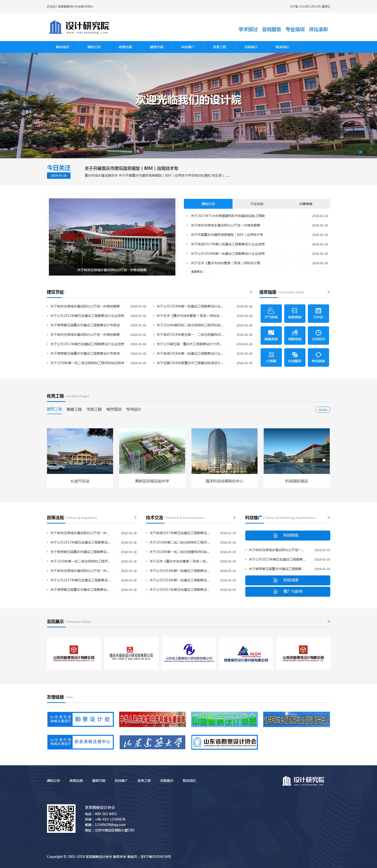Image resolution: width=377 pixels, height=868 pixels.
Task: Click the 科技快讯 accordion bar
Action: [x=288, y=536]
